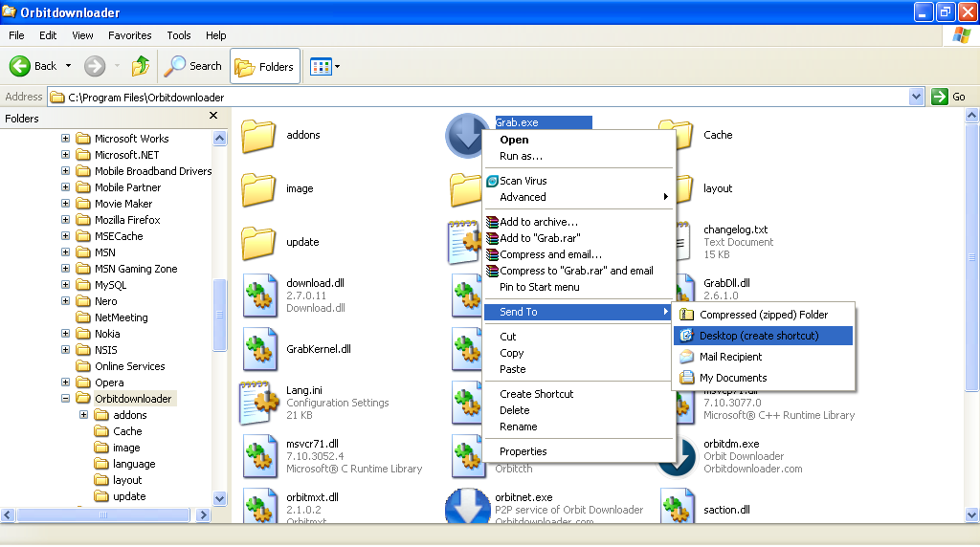Select msvcr71.dll file icon
The height and width of the screenshot is (547, 980).
[260, 456]
